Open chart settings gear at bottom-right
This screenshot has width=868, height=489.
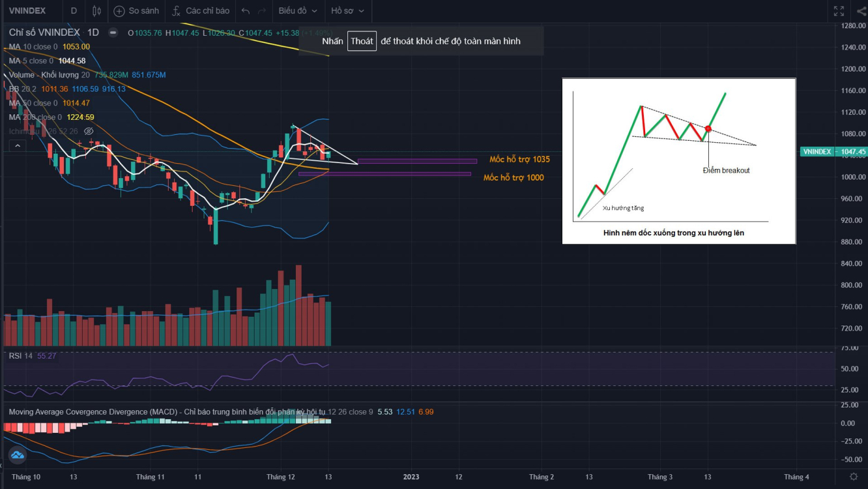pyautogui.click(x=854, y=477)
